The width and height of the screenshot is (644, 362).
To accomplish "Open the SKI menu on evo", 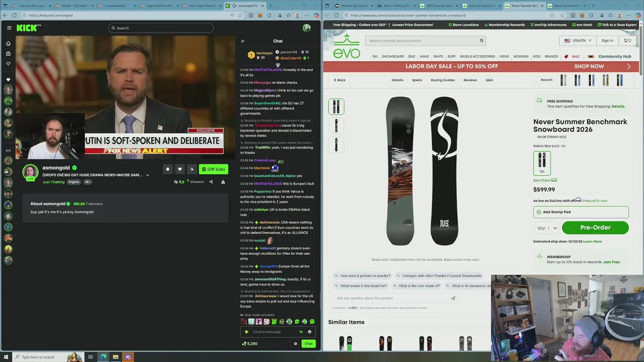I will (x=375, y=56).
